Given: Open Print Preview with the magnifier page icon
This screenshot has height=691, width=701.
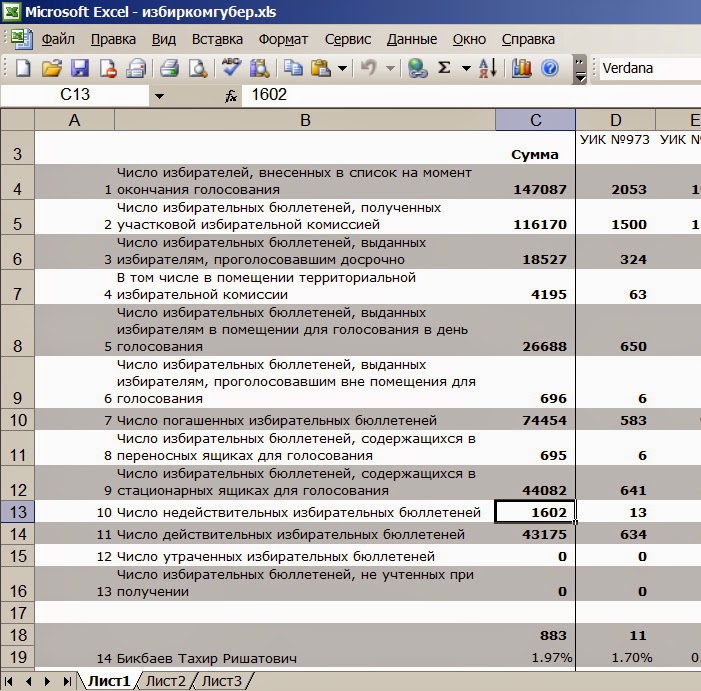Looking at the screenshot, I should [198, 68].
